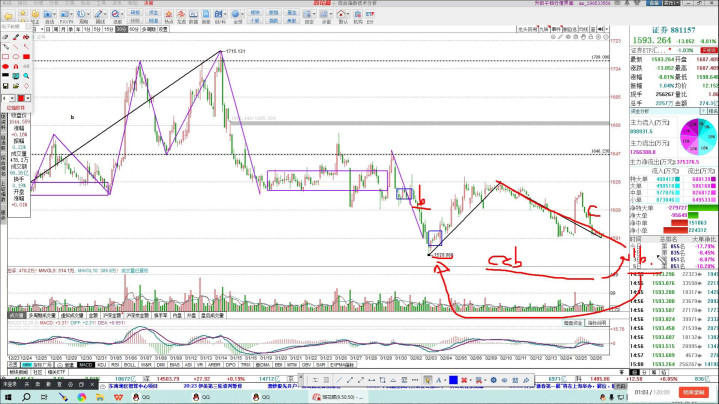The image size is (719, 404).
Task: Click the floppy disk save icon
Action: pyautogui.click(x=6, y=86)
